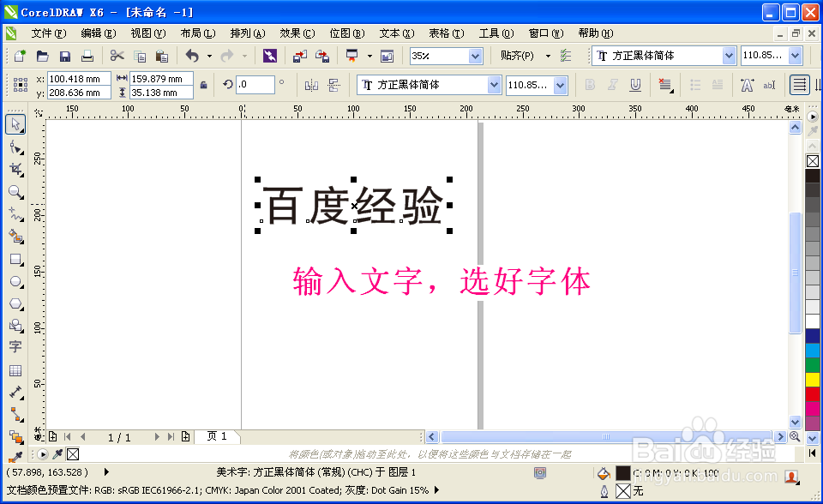Expand the zoom level 35% dropdown

coord(476,56)
